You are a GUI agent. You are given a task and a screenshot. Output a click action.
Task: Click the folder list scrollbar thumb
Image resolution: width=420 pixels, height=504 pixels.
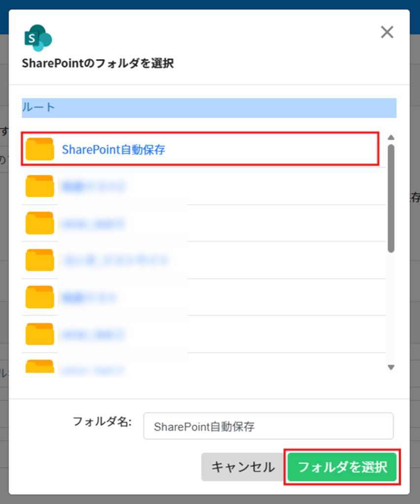tap(391, 199)
